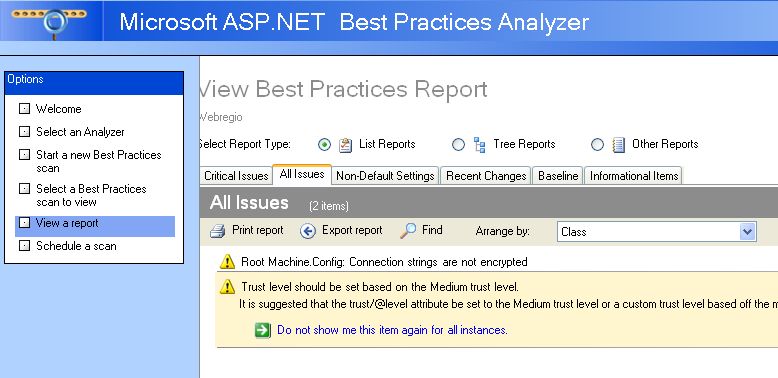Click the magnifying glass Find icon
Screen dimensions: 778x378
(408, 231)
